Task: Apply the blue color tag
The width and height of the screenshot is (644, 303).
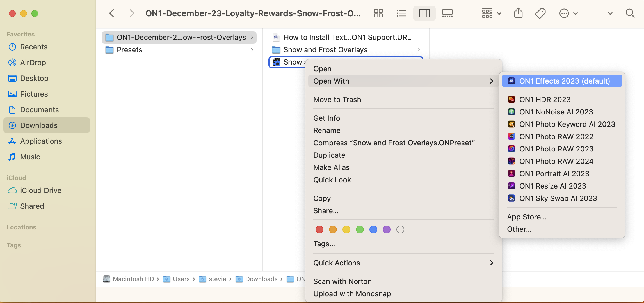Action: [373, 229]
